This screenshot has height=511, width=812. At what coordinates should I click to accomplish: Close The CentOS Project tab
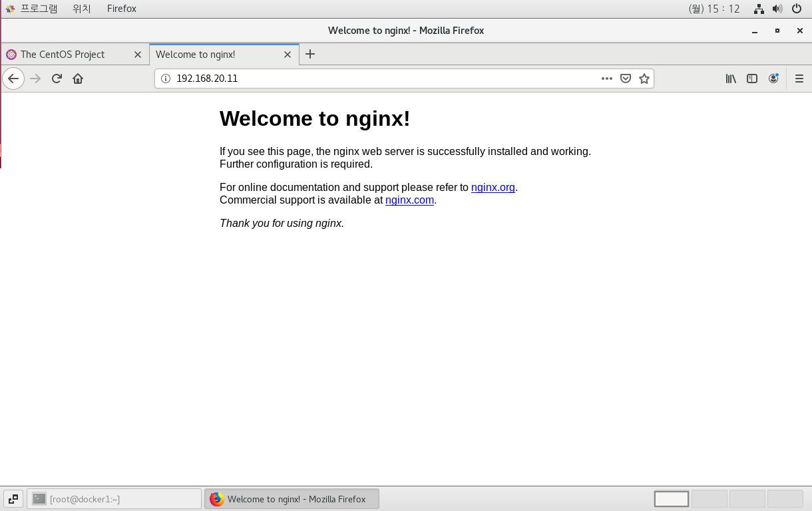138,55
